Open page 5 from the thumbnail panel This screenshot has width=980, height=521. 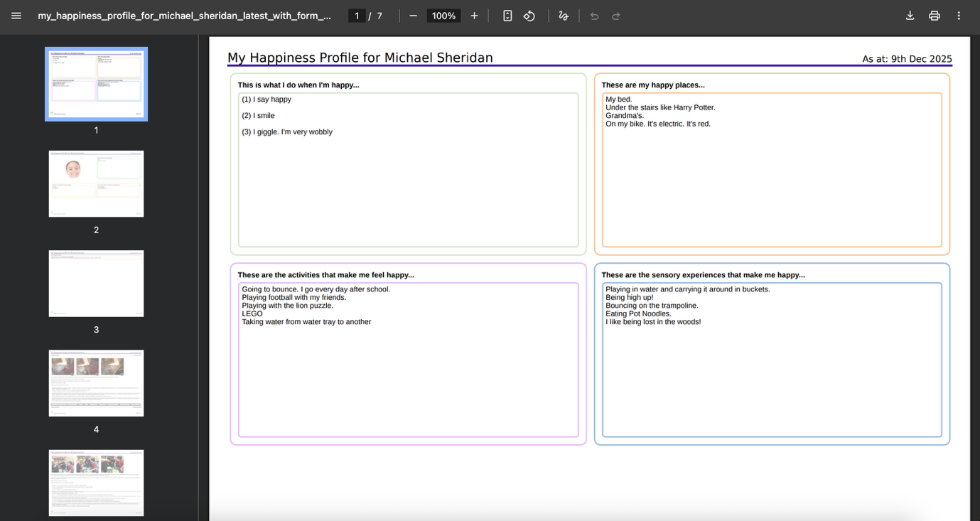[96, 483]
